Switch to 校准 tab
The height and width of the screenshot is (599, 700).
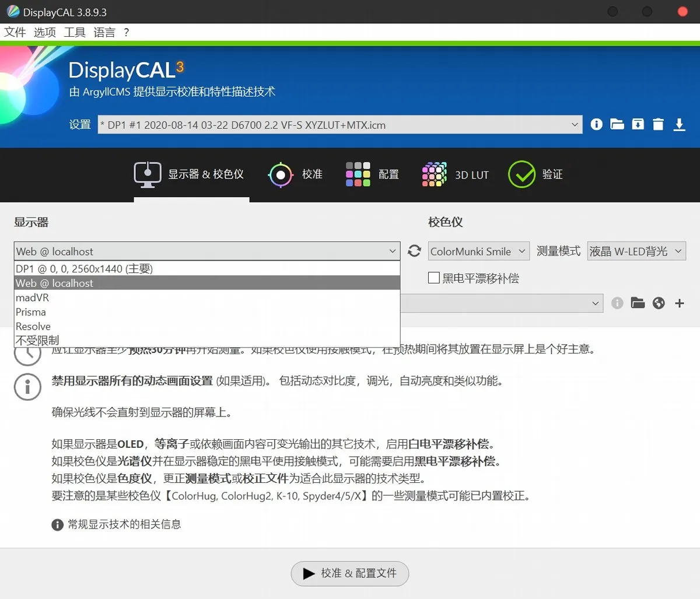295,174
